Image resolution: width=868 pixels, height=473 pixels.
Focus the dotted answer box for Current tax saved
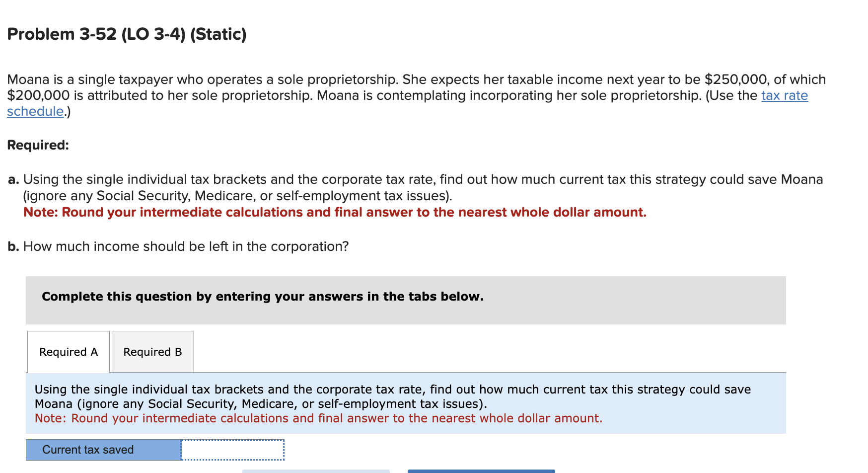(x=231, y=450)
